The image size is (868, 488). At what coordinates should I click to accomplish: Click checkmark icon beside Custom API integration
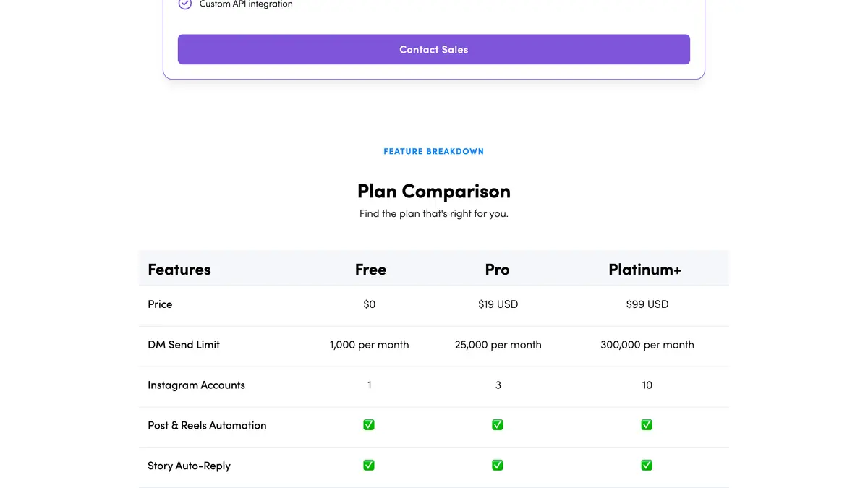pyautogui.click(x=185, y=4)
